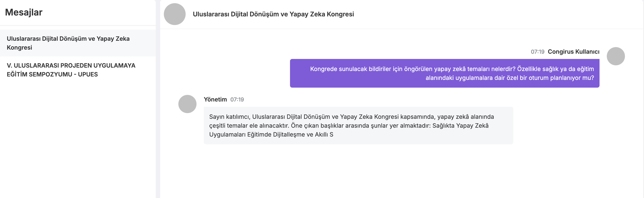Click the divider bar between list and chat
Screen dimensions: 644x198
[158, 99]
